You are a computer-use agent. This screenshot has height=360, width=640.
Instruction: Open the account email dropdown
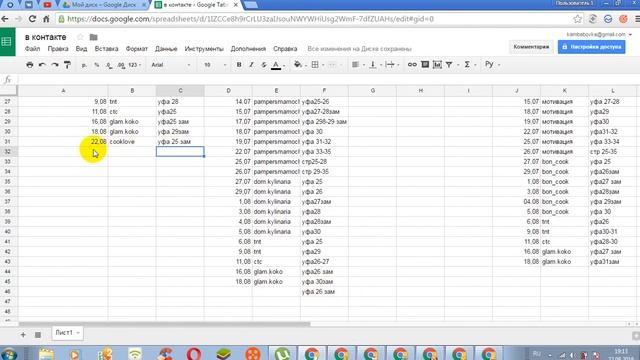[599, 34]
